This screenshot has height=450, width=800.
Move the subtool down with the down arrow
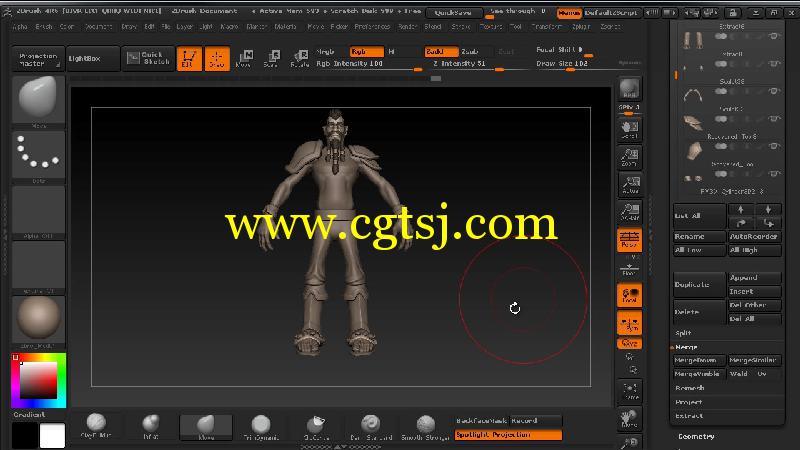pyautogui.click(x=768, y=209)
